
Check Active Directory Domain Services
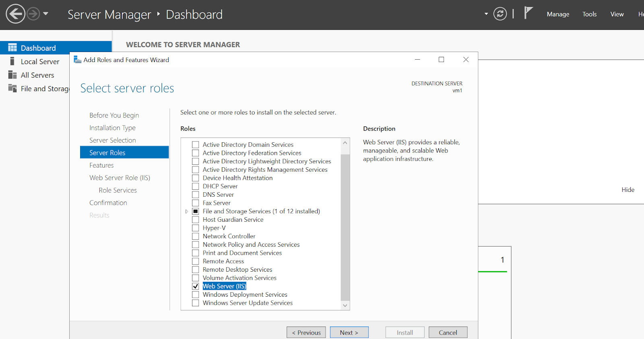(x=196, y=145)
